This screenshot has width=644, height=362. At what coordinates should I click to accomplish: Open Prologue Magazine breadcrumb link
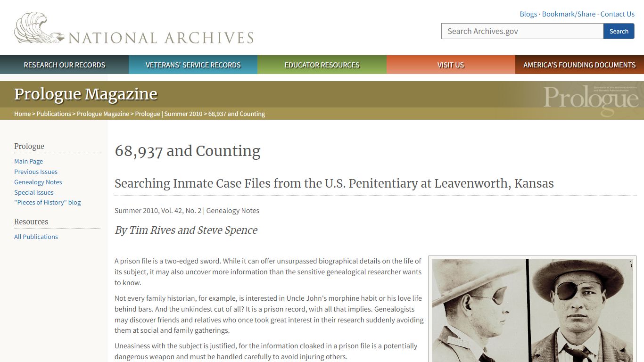pyautogui.click(x=103, y=114)
